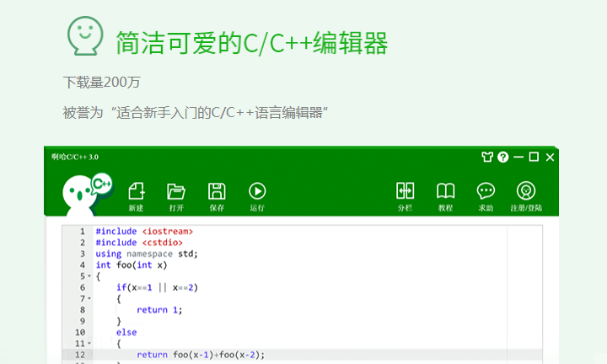
Task: Click the '下载量200万' text
Action: pyautogui.click(x=102, y=83)
